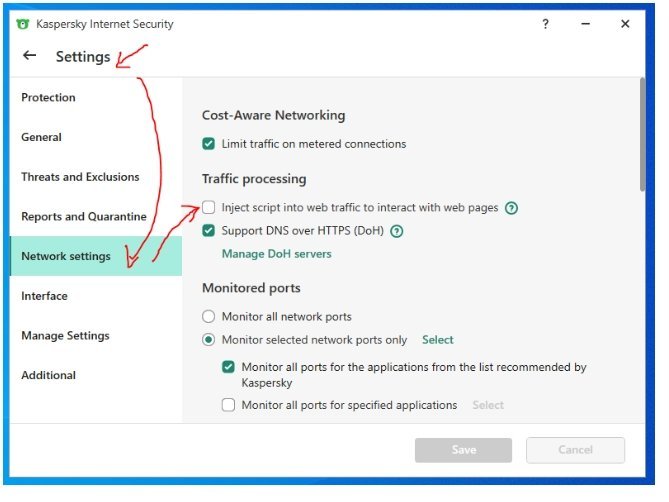Uncheck Monitor all ports for Kaspersky recommended applications
Image resolution: width=669 pixels, height=502 pixels.
[228, 367]
